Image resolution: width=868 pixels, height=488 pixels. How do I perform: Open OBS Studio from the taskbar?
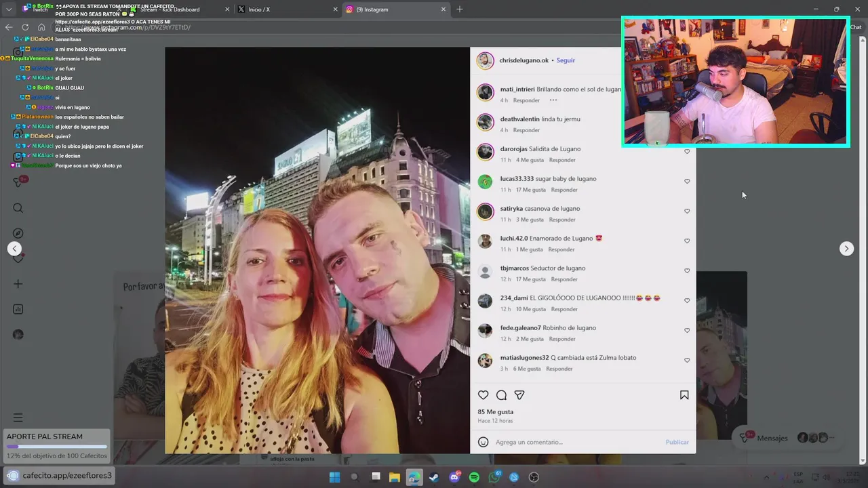[x=534, y=477]
